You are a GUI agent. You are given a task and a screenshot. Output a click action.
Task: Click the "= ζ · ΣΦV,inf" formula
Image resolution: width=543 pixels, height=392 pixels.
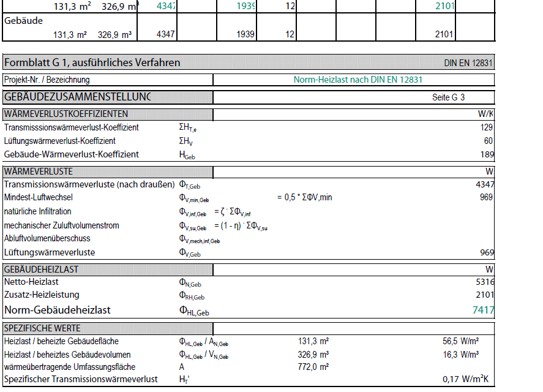(x=233, y=212)
